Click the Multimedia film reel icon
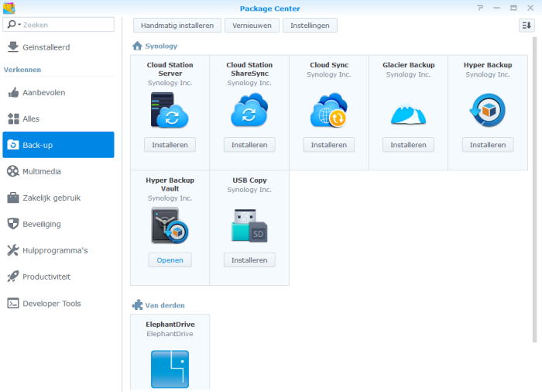The height and width of the screenshot is (392, 542). pos(13,171)
